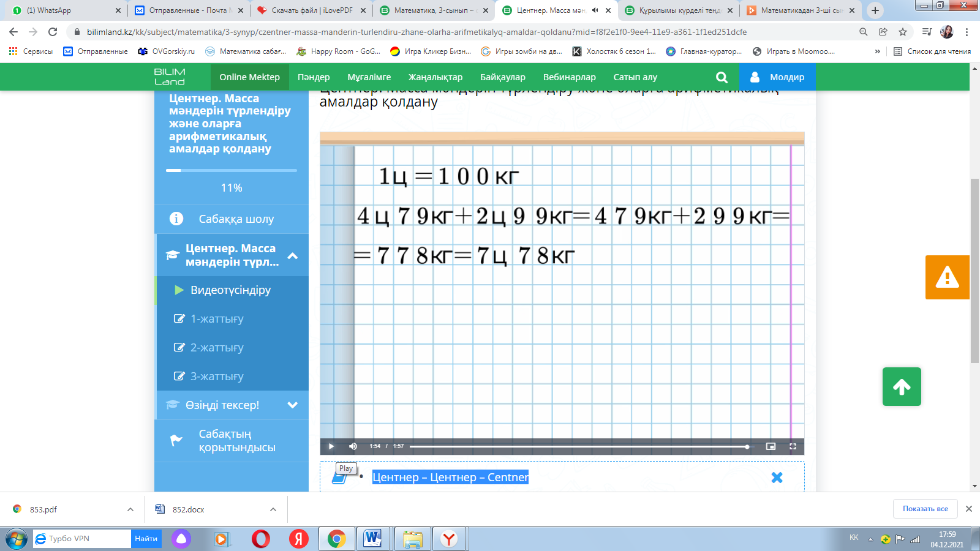
Task: Open Сабаққа шолу lesson overview
Action: (232, 219)
